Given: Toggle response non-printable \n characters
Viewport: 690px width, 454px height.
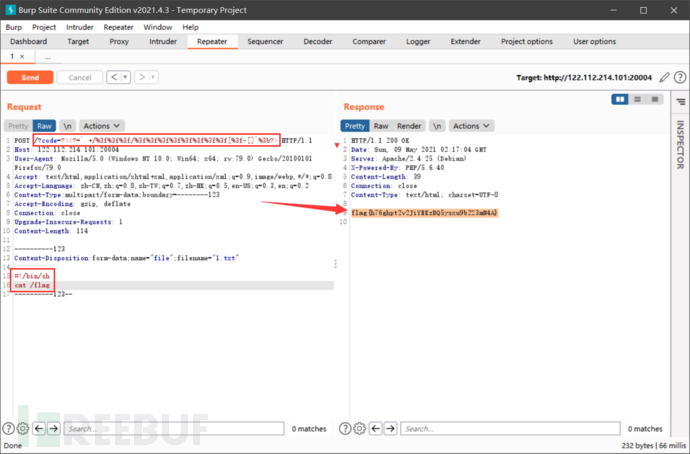Looking at the screenshot, I should pyautogui.click(x=437, y=126).
